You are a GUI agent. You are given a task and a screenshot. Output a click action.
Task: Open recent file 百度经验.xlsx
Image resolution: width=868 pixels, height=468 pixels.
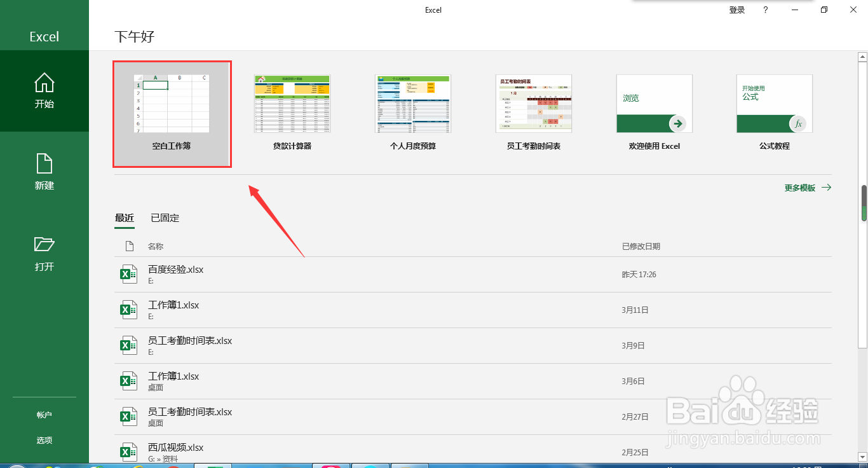(473, 275)
